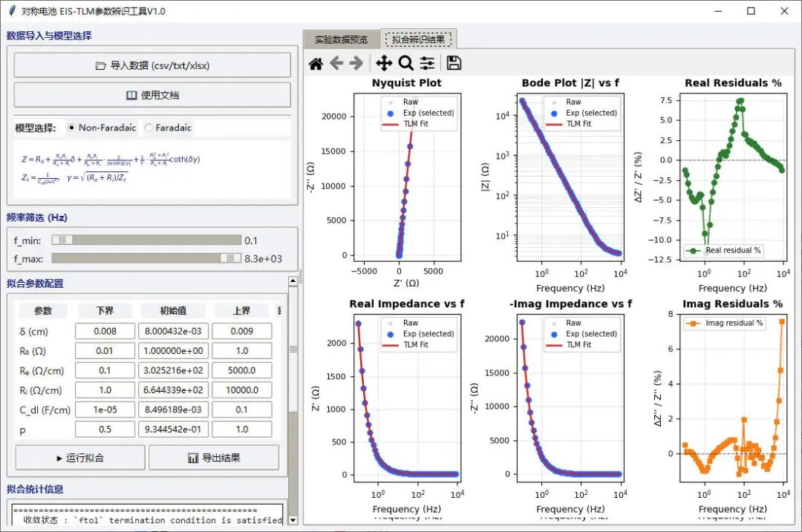
Task: Open the 拟合辨识结果 tab
Action: click(x=418, y=39)
